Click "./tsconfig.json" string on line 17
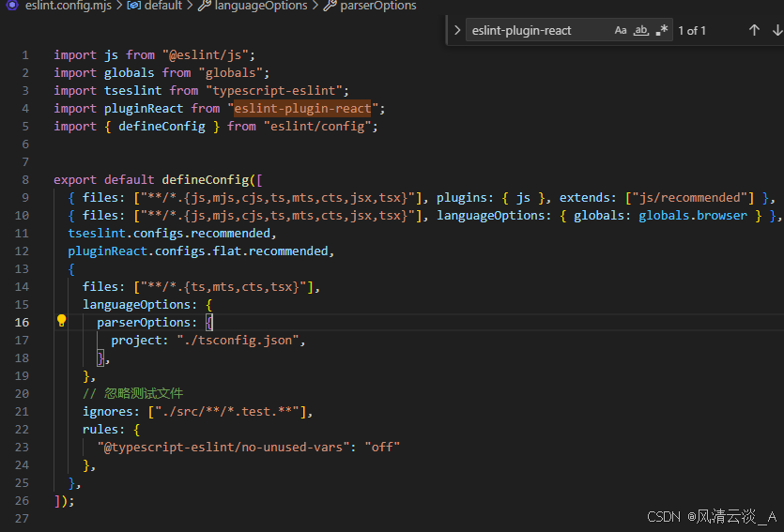784x532 pixels. click(x=238, y=341)
